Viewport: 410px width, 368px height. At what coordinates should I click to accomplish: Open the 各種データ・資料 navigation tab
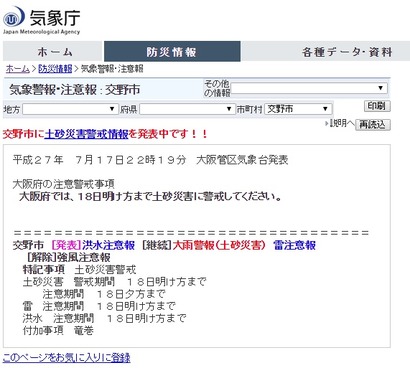[x=347, y=52]
